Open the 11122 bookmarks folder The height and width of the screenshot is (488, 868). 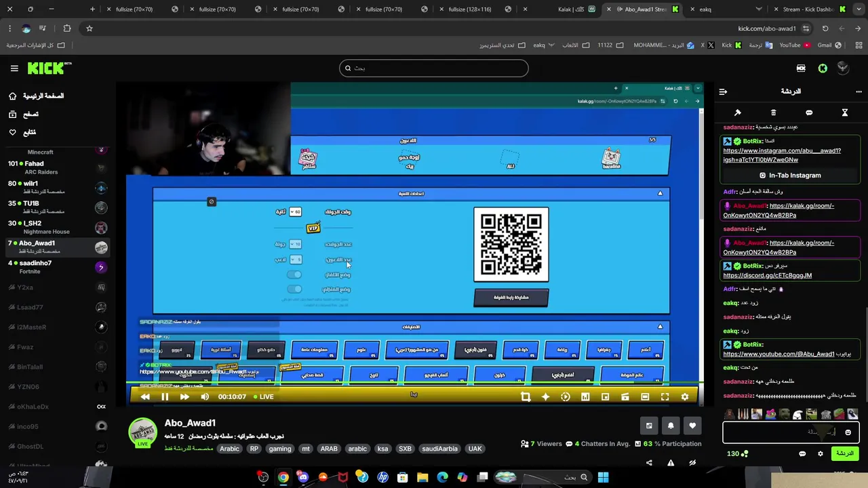[610, 45]
